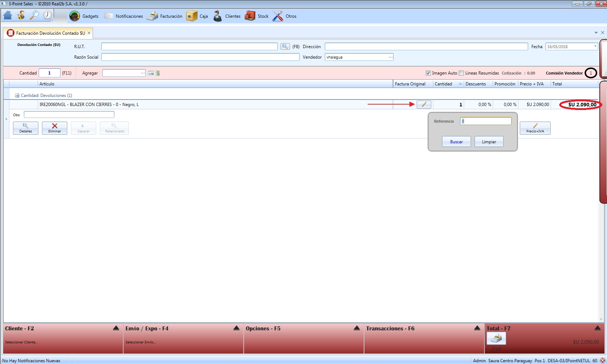The width and height of the screenshot is (607, 364).
Task: Select the Facturación Devolución Contado $U tab
Action: 48,33
